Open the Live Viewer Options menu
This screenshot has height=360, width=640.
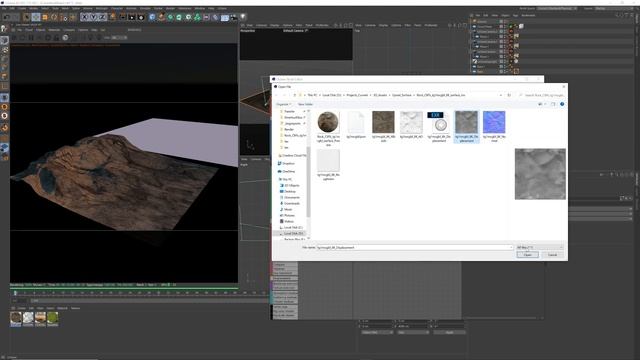(83, 30)
